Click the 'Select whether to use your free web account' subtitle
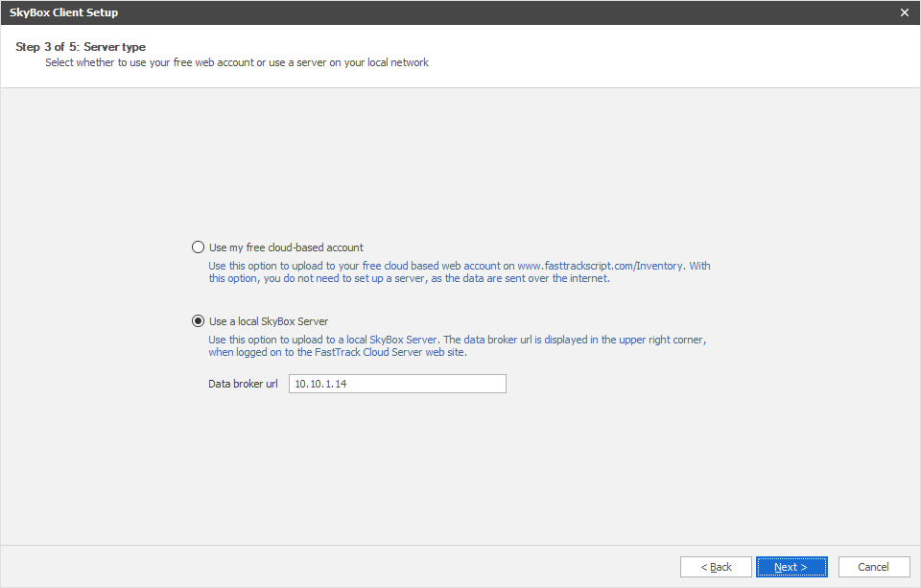921x588 pixels. [237, 62]
